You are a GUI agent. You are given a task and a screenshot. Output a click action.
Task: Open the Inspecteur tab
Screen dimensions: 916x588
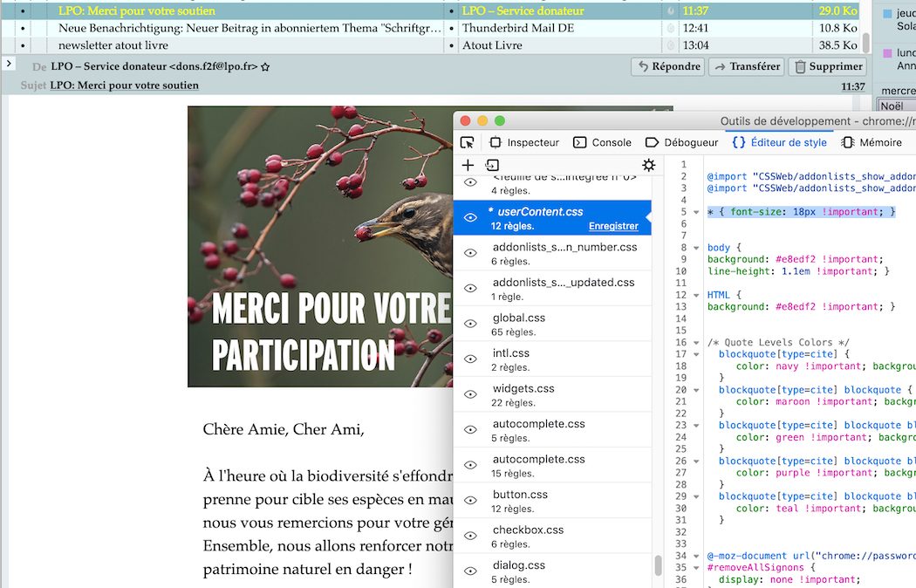pyautogui.click(x=524, y=142)
